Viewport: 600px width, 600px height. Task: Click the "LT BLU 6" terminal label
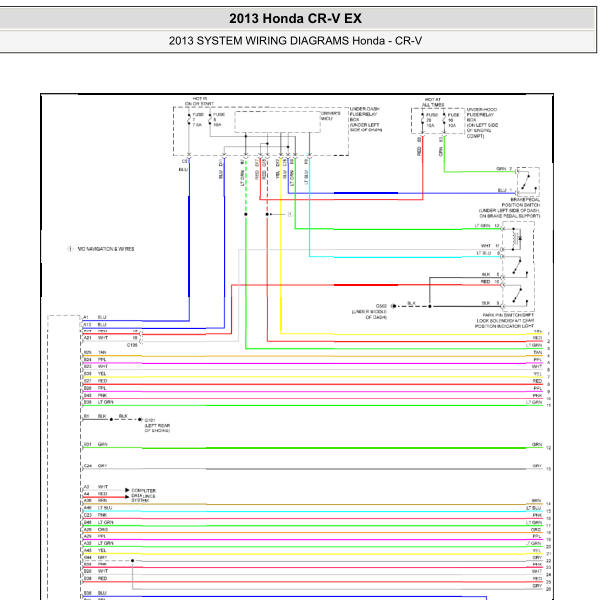pyautogui.click(x=488, y=253)
